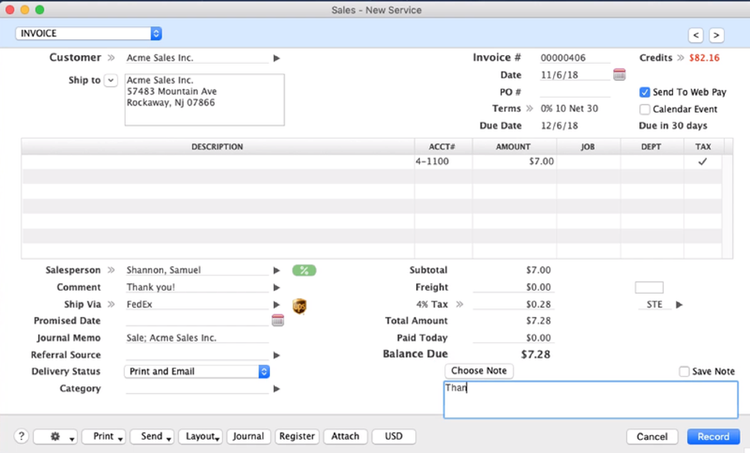Open the Layout dropdown button
The width and height of the screenshot is (750, 453).
tap(200, 436)
